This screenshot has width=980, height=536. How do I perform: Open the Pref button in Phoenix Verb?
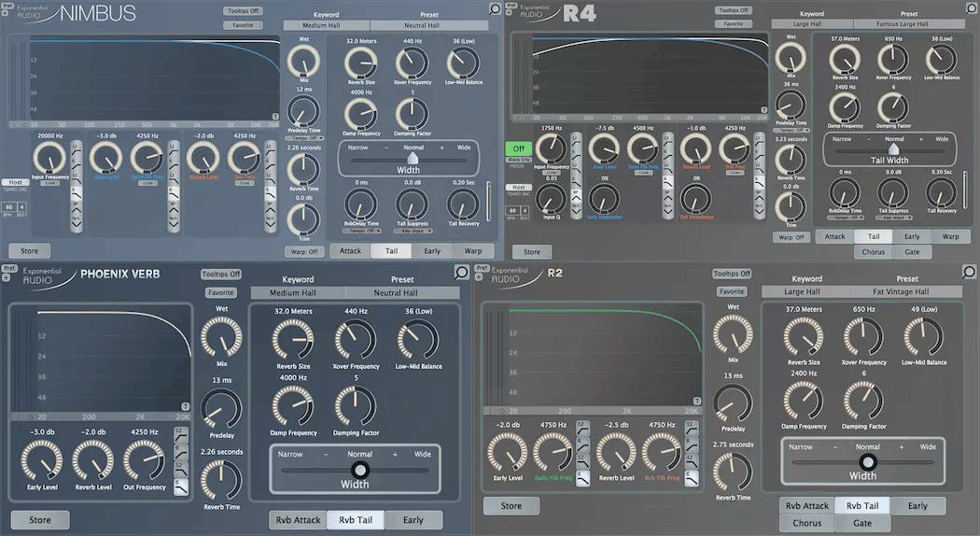8,268
